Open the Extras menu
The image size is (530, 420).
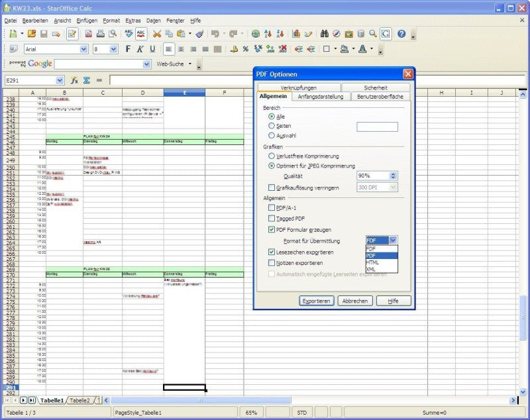[133, 21]
